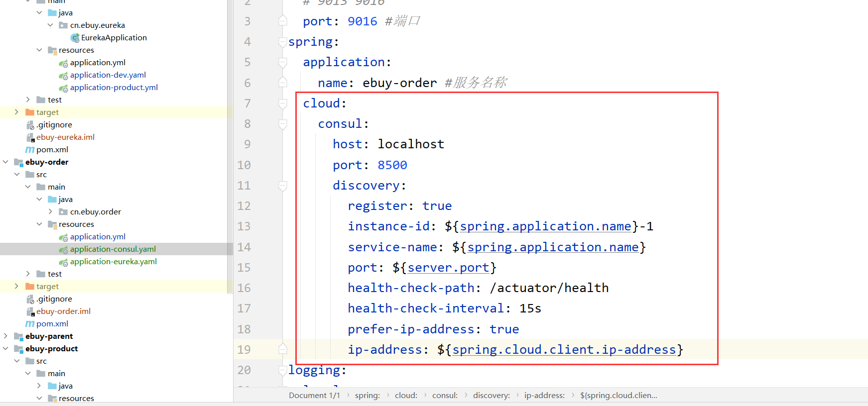Collapse the ebuy-order module
The width and height of the screenshot is (868, 406).
click(5, 162)
